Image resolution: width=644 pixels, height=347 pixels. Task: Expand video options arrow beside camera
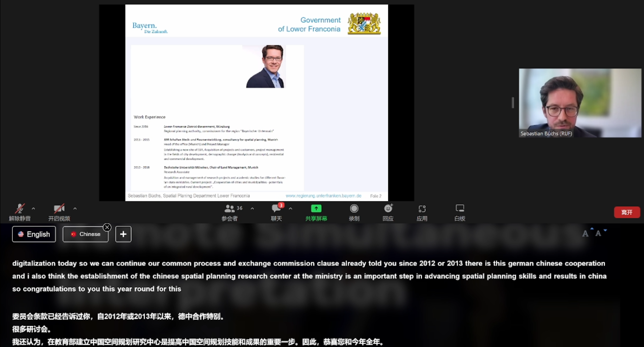[75, 208]
